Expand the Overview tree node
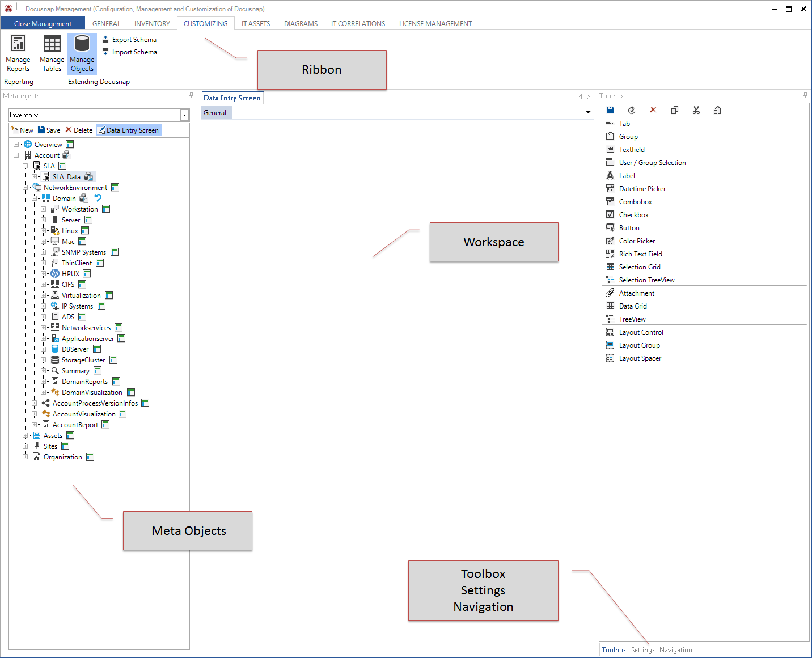 tap(16, 144)
